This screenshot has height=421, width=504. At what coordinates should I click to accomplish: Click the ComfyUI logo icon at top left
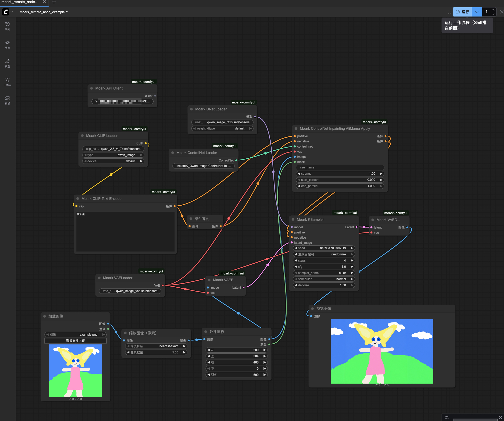5,12
